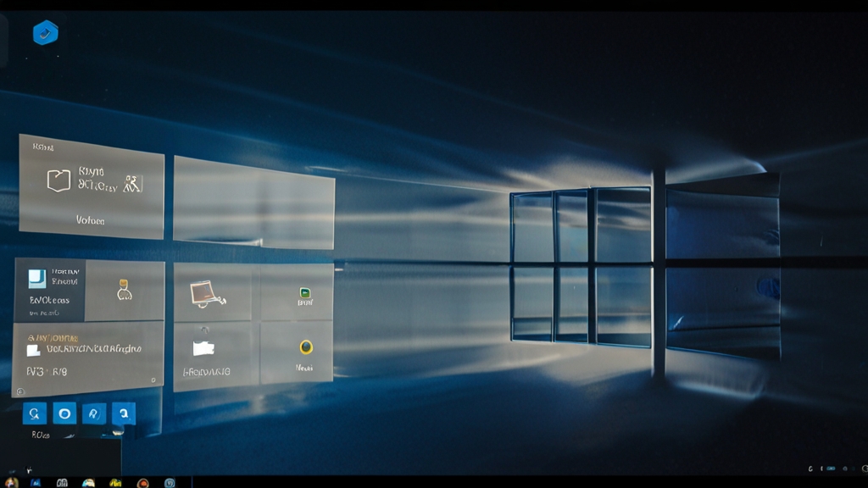Screen dimensions: 868x488
Task: Click the blue indicator in system tray
Action: click(x=832, y=469)
